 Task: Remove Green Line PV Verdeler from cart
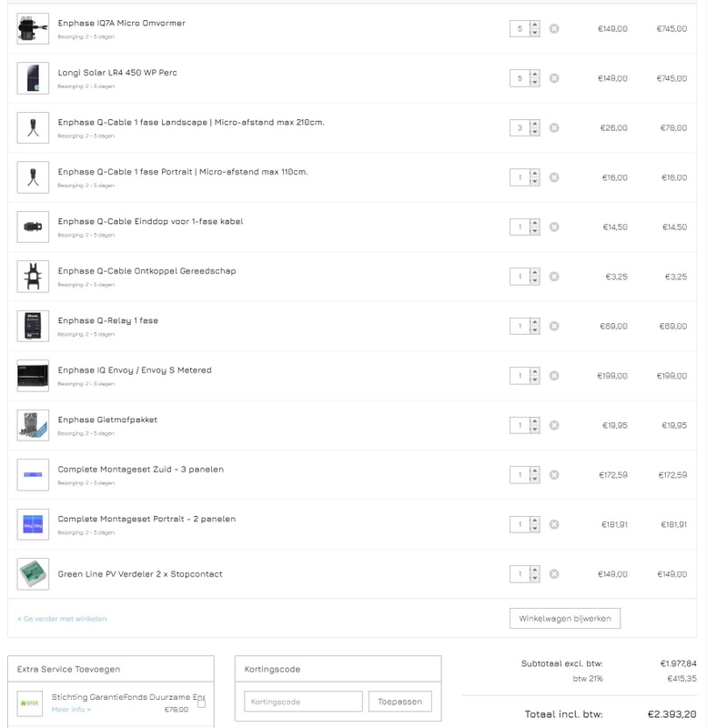pyautogui.click(x=554, y=574)
